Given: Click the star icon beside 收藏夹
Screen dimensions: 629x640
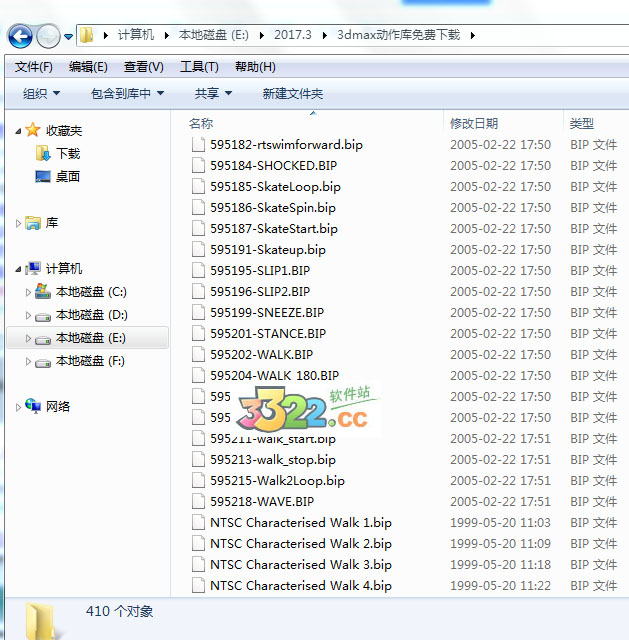Looking at the screenshot, I should coord(33,130).
